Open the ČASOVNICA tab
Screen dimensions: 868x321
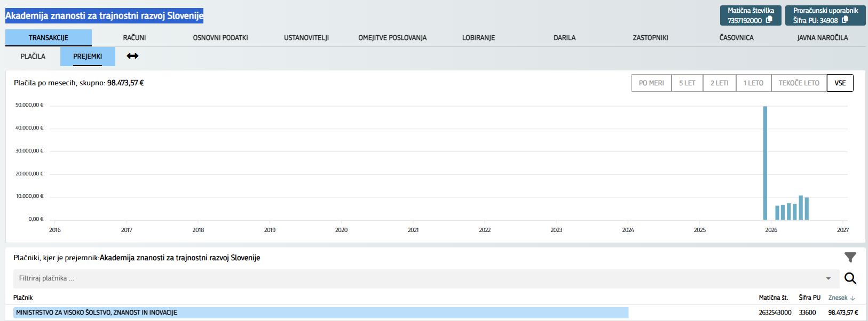736,38
